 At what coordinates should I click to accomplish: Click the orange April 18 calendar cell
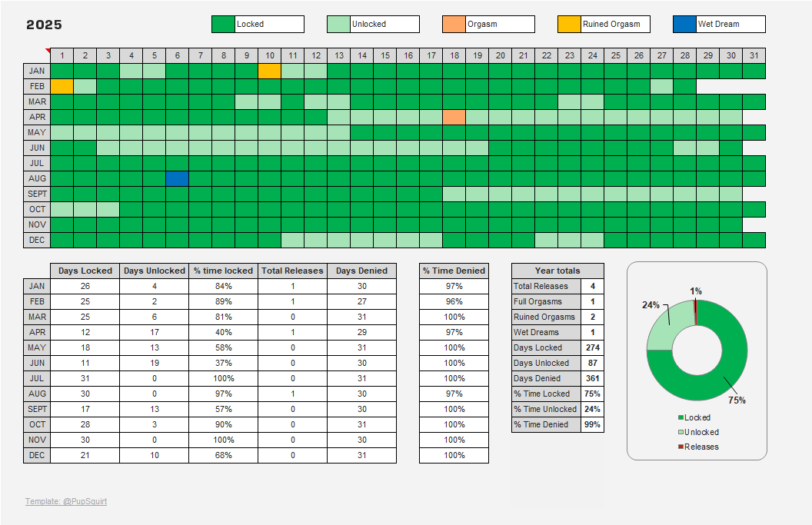[x=454, y=117]
